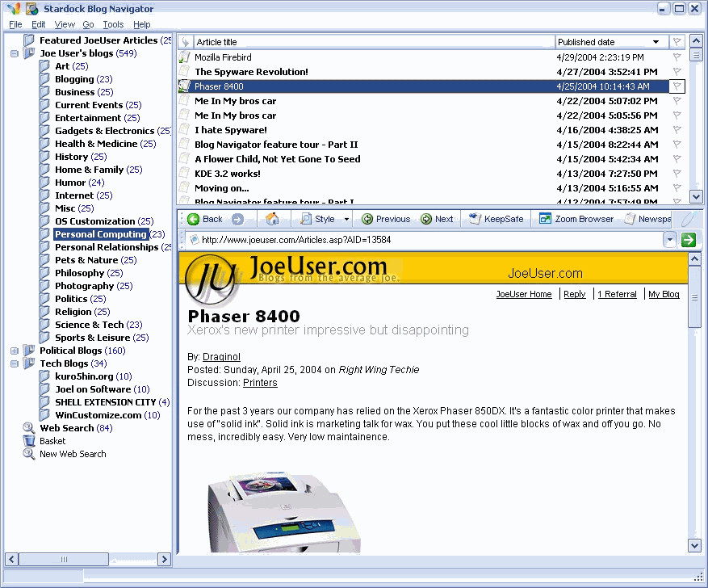The width and height of the screenshot is (708, 588).
Task: Open author Draginol's link
Action: coord(221,357)
